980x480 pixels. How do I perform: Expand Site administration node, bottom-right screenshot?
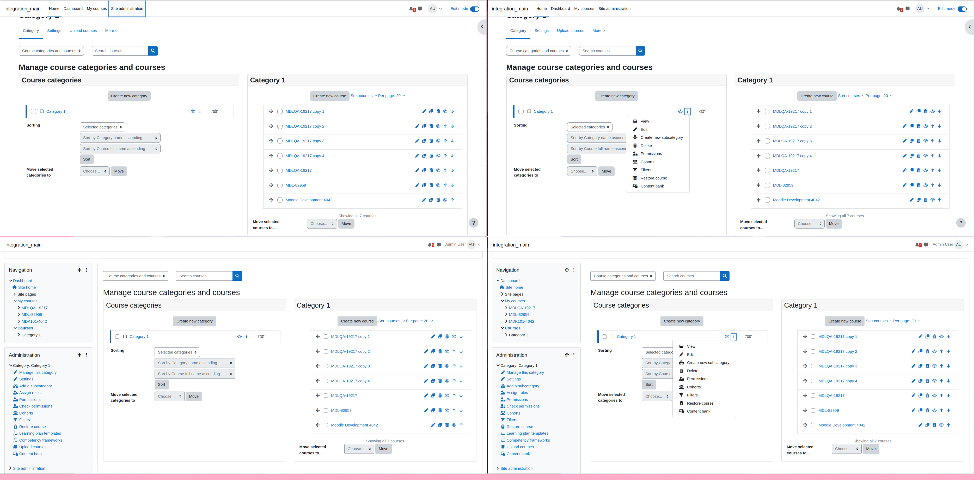click(498, 468)
